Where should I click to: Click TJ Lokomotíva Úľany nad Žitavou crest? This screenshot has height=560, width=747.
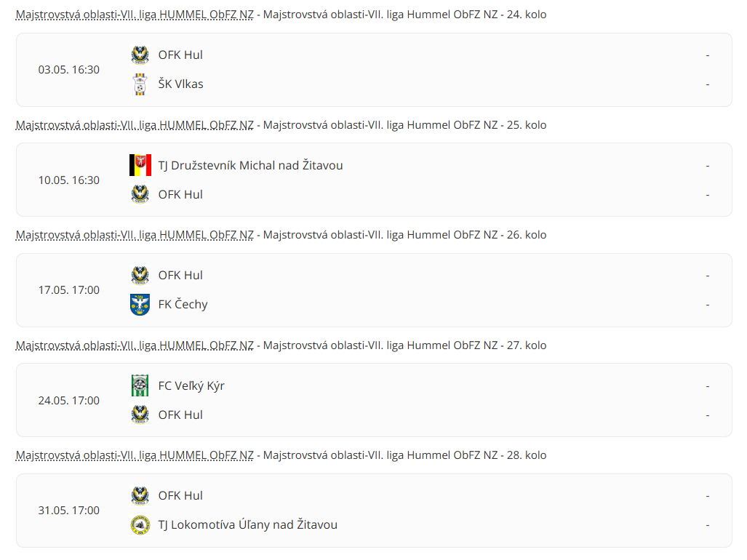140,525
